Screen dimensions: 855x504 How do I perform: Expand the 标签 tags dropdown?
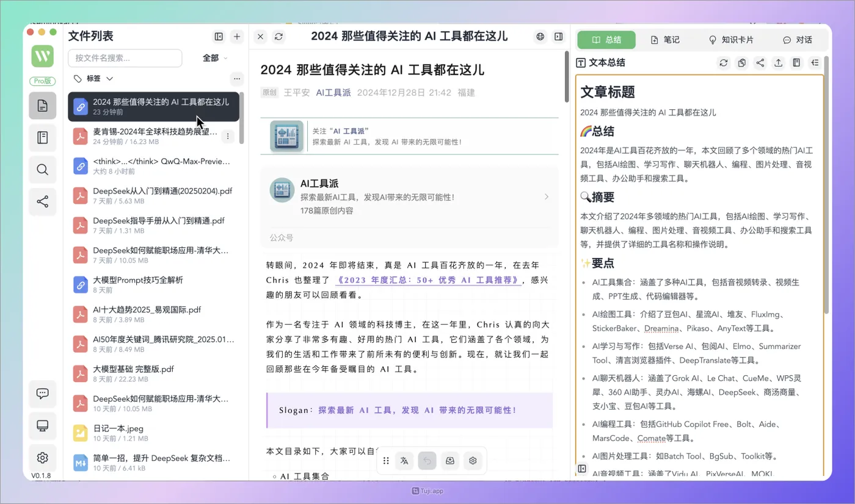point(93,79)
